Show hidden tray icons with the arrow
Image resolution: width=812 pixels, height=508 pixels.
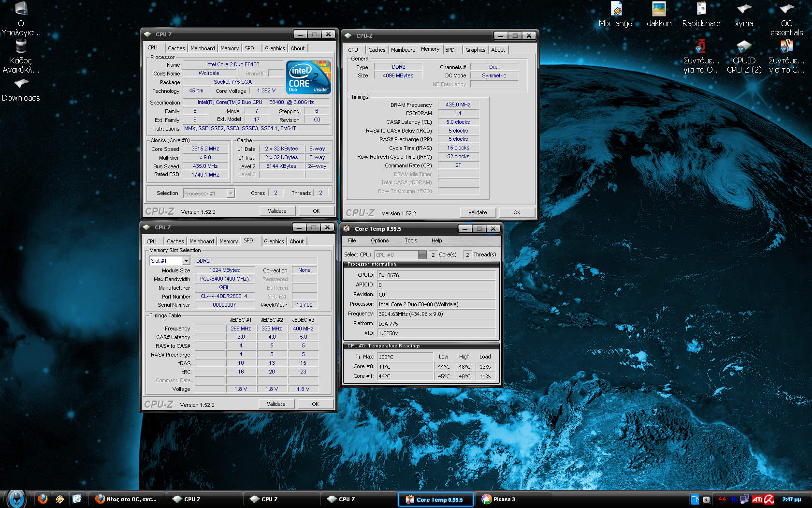point(707,499)
